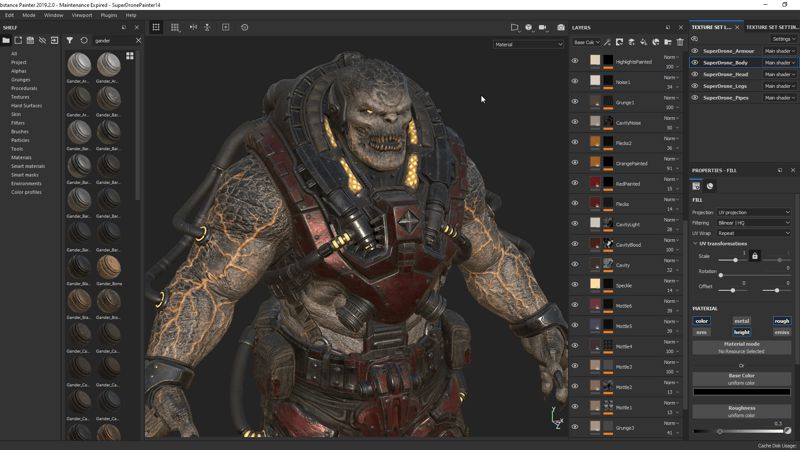The width and height of the screenshot is (800, 450).
Task: Click the shelf folder icon
Action: pos(6,40)
